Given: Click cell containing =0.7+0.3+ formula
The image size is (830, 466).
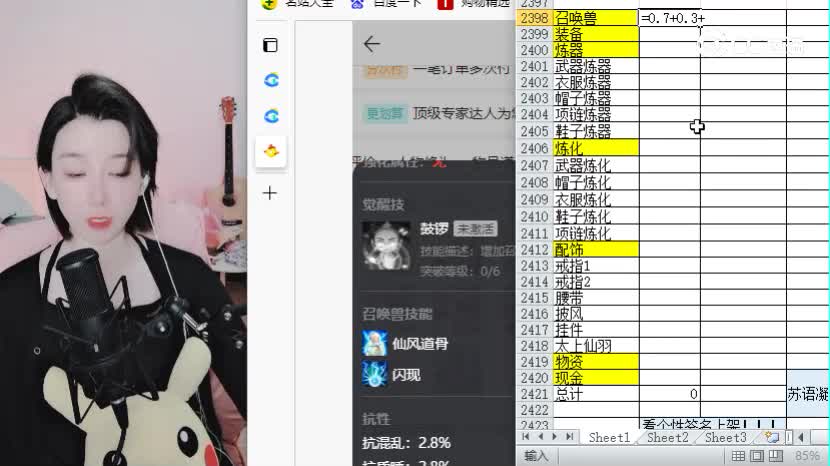Looking at the screenshot, I should pyautogui.click(x=670, y=18).
